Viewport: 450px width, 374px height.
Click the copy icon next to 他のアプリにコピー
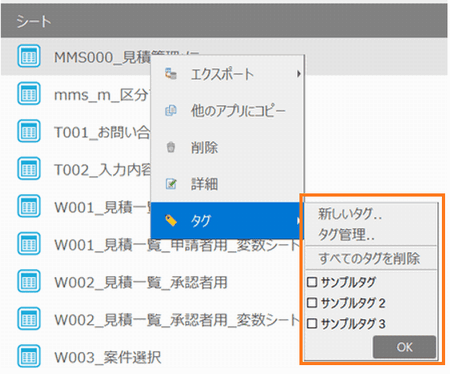[171, 110]
